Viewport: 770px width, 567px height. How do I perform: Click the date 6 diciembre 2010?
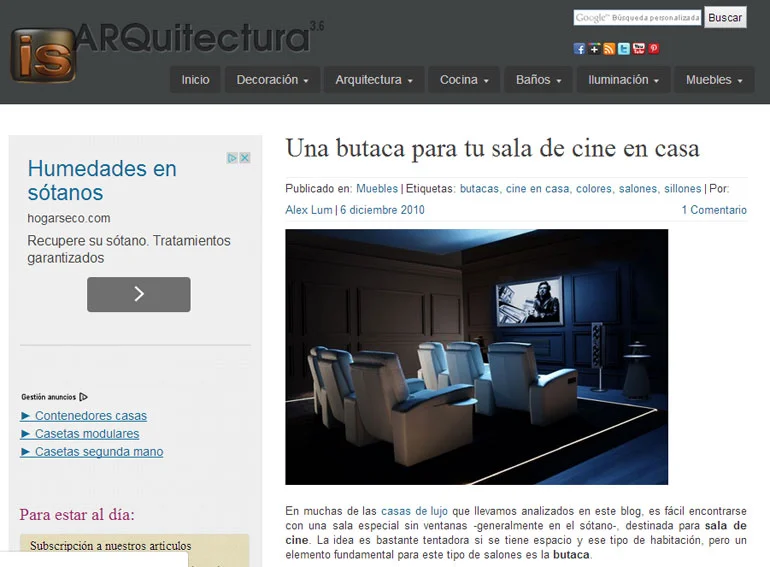(382, 210)
